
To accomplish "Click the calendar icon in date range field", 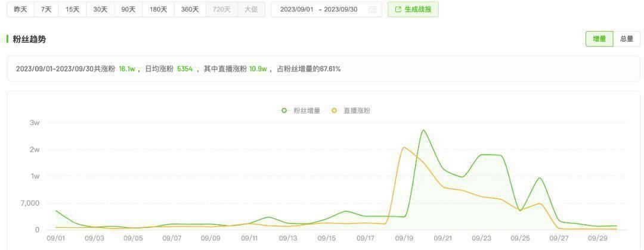I will tap(373, 10).
